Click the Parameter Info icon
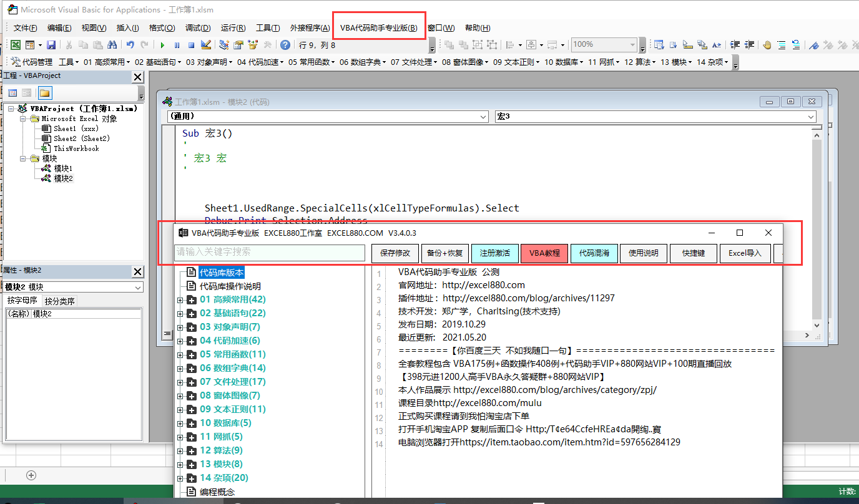The width and height of the screenshot is (859, 504). click(702, 45)
